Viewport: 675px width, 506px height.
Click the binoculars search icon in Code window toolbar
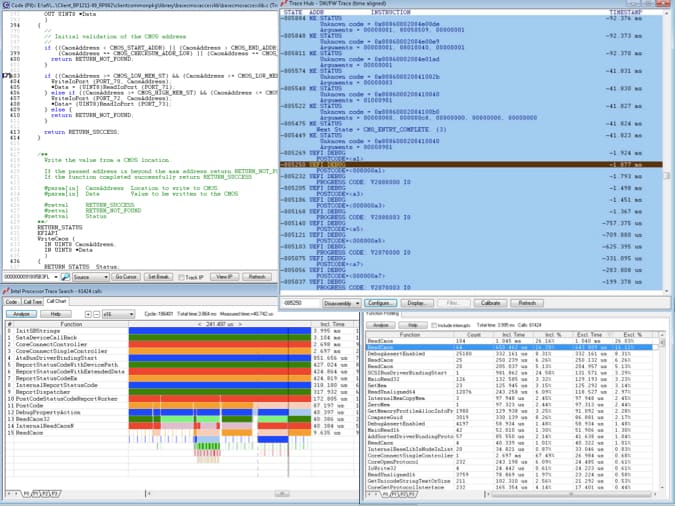(x=65, y=277)
